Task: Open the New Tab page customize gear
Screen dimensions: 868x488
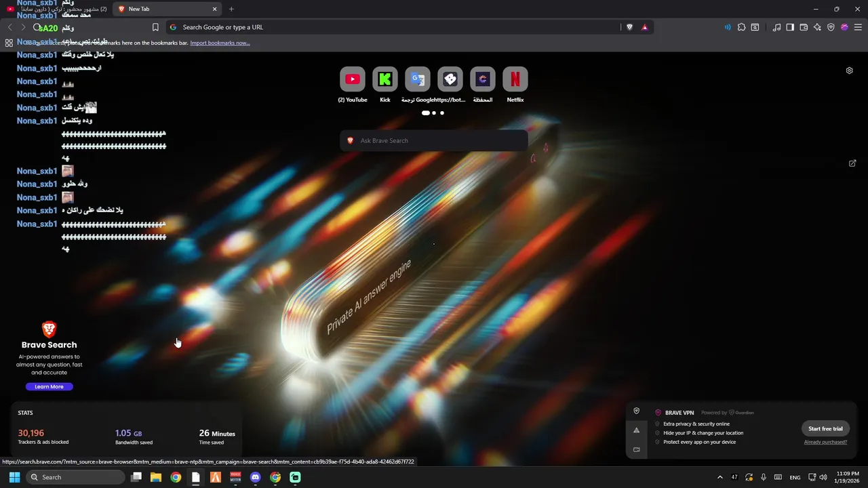Action: [x=849, y=70]
